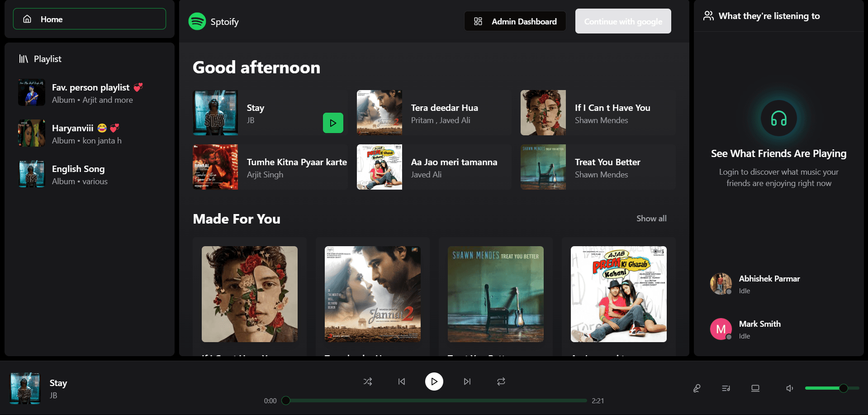Play the Stay track with green play button
Viewport: 868px width, 415px height.
coord(333,123)
